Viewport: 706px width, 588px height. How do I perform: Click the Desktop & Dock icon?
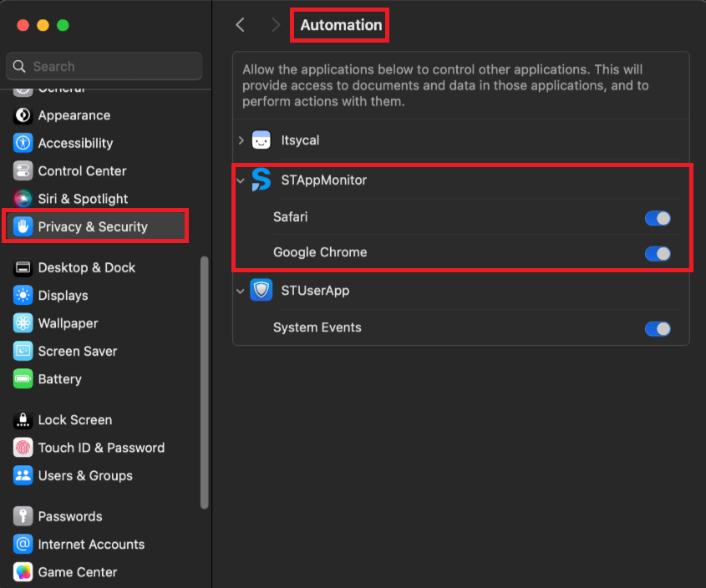point(23,268)
